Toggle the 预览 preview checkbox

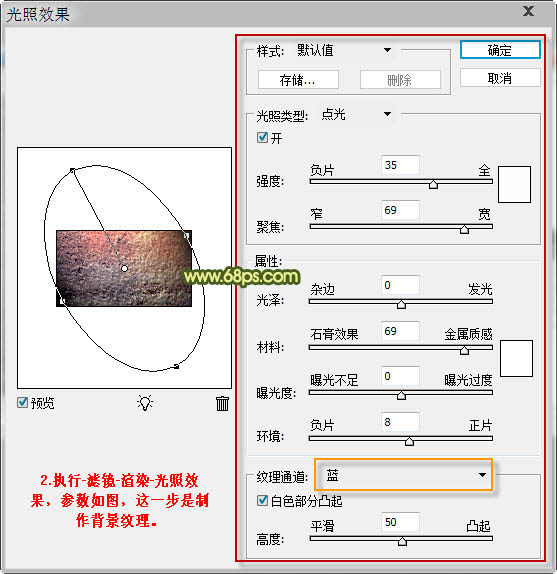pyautogui.click(x=22, y=403)
